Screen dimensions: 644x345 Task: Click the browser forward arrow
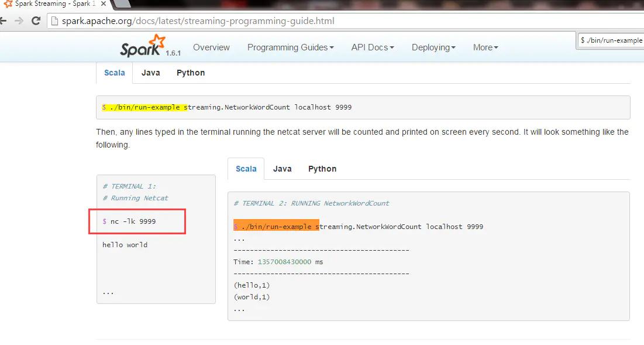click(19, 21)
